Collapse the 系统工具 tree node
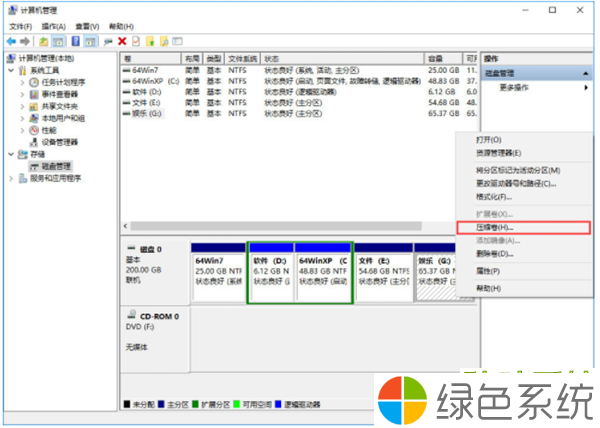Image resolution: width=600 pixels, height=428 pixels. pyautogui.click(x=11, y=70)
